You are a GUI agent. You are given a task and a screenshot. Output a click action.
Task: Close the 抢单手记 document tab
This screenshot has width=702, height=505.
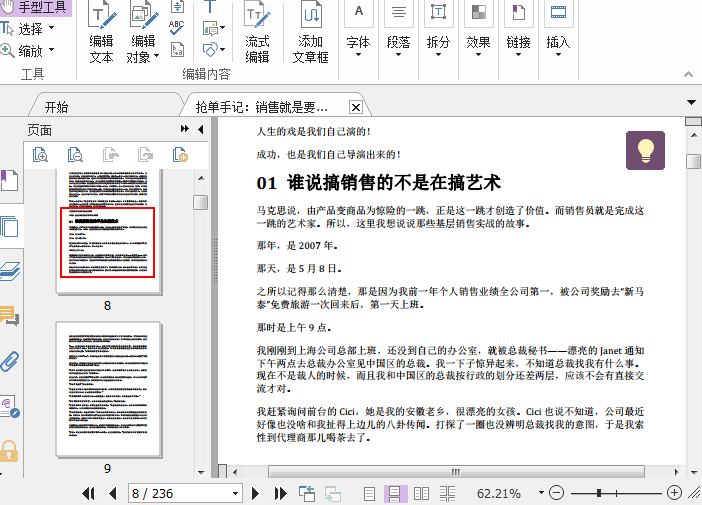(x=355, y=107)
